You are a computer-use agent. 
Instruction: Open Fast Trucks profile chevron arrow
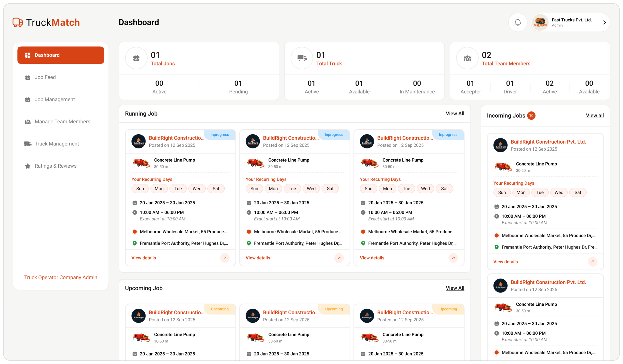coord(604,22)
